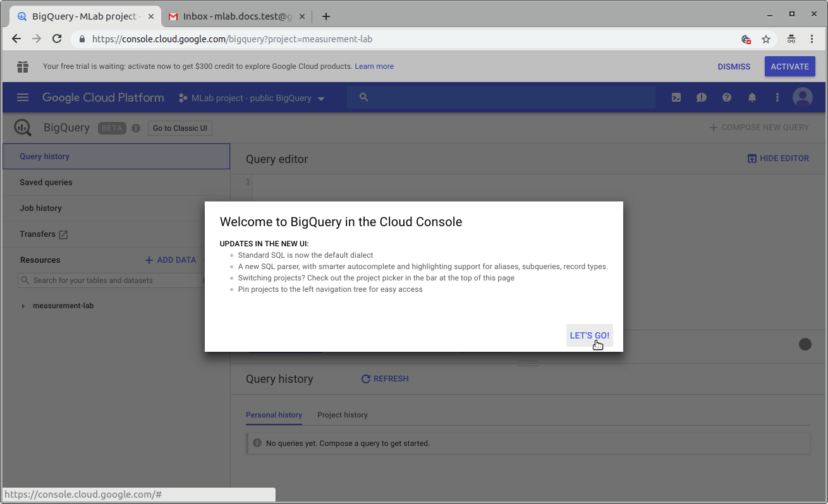
Task: Click the LET'S GO! button
Action: point(589,335)
